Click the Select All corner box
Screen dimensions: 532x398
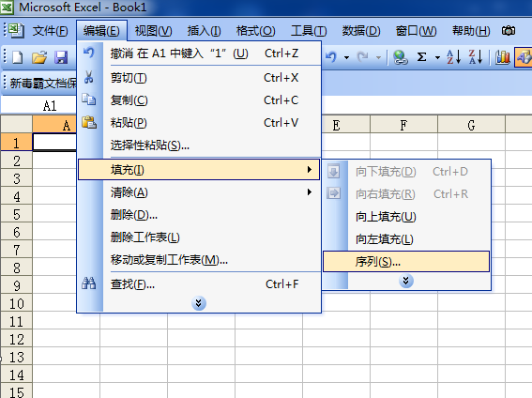16,124
